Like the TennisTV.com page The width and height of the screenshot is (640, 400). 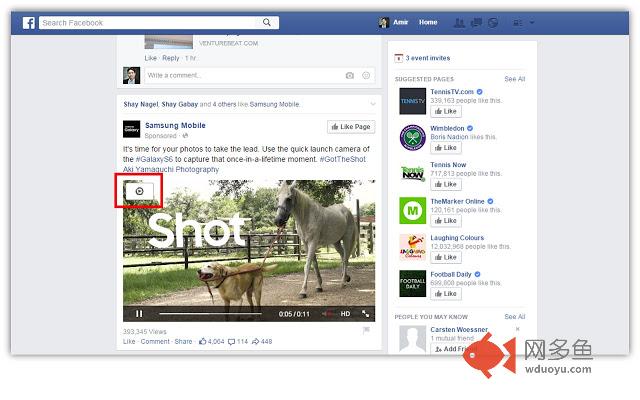click(x=446, y=111)
